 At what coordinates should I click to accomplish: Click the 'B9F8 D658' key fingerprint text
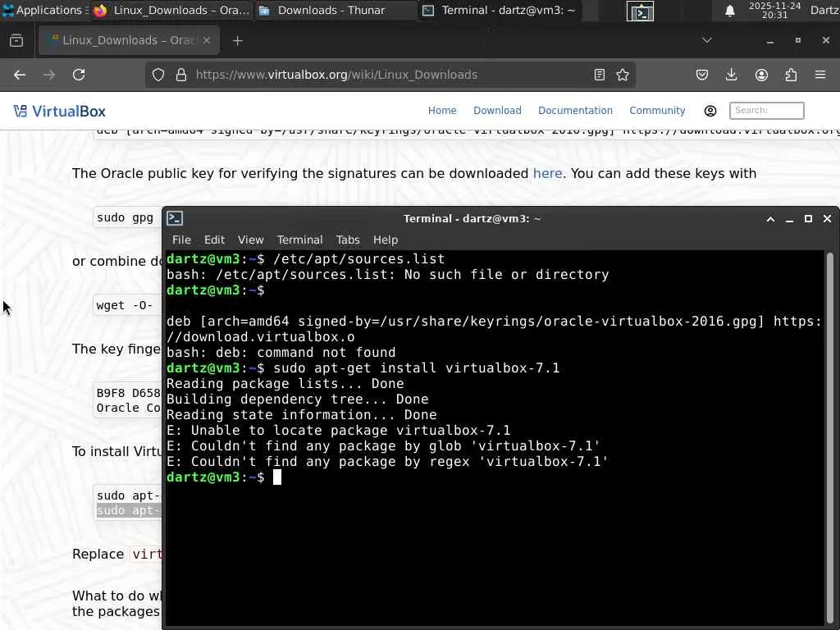click(129, 393)
